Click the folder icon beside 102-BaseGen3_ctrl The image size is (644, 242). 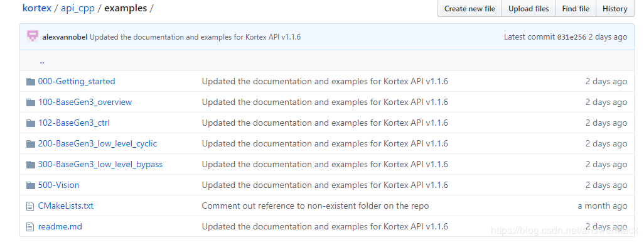(30, 123)
